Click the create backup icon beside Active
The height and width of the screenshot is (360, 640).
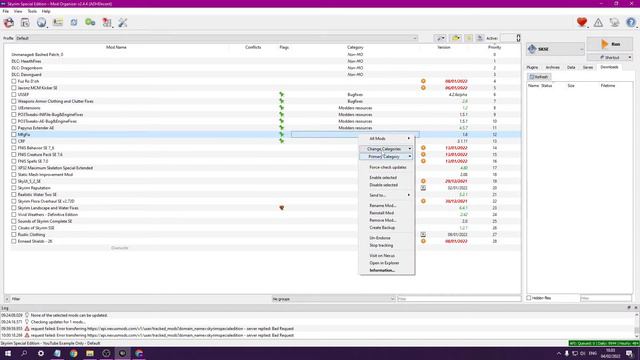(480, 38)
